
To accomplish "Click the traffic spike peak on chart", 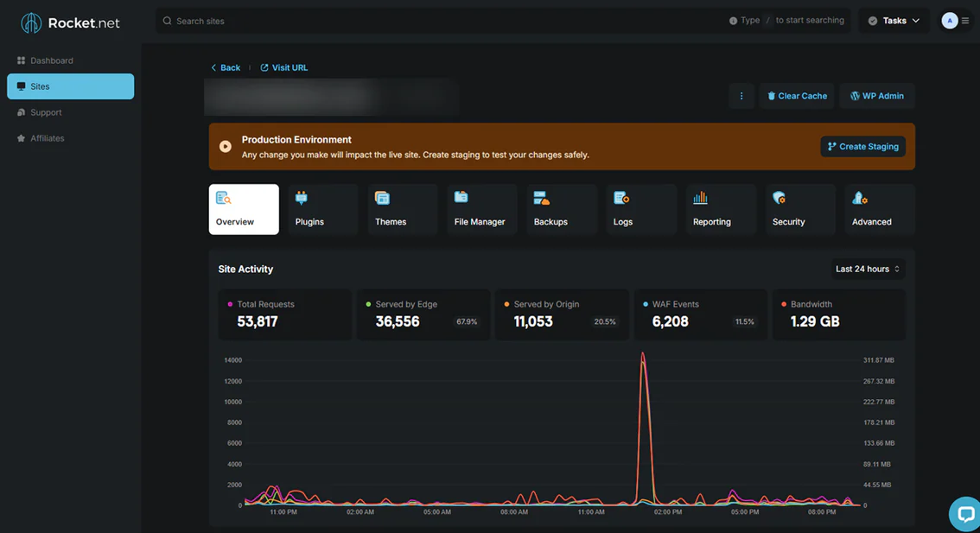I will [642, 354].
